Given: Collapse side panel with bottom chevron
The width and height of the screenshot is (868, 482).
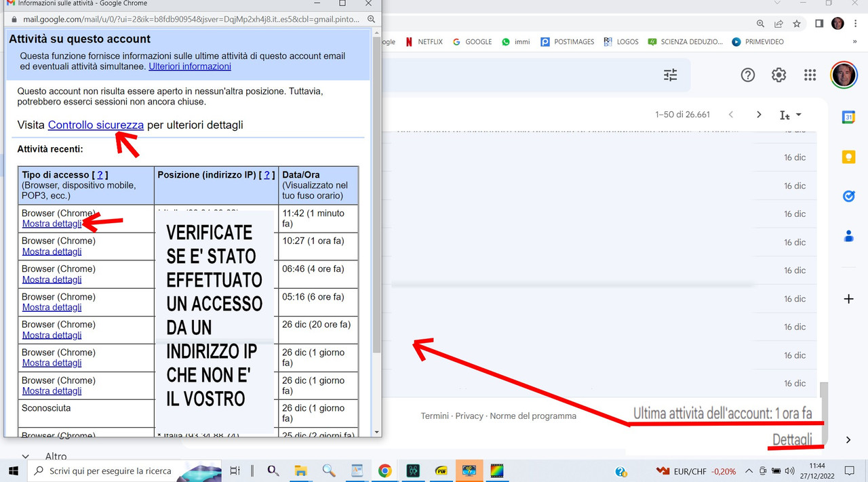Looking at the screenshot, I should pyautogui.click(x=848, y=440).
